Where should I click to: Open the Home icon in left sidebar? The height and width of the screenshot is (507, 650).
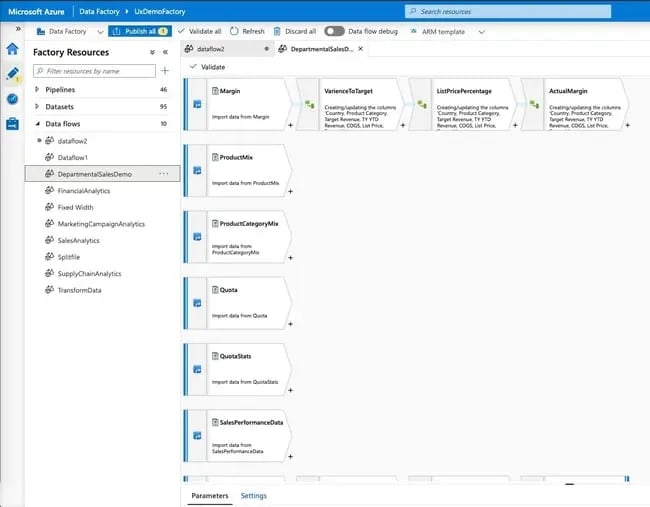[x=12, y=49]
